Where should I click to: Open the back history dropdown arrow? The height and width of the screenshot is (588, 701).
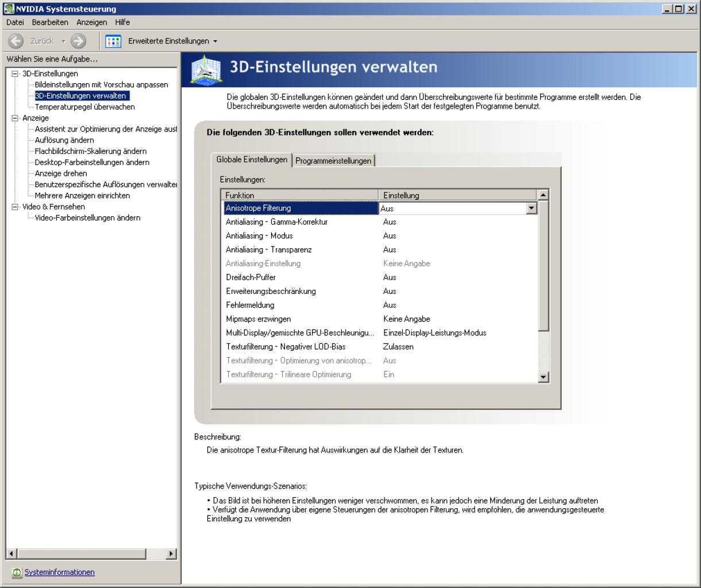point(63,41)
